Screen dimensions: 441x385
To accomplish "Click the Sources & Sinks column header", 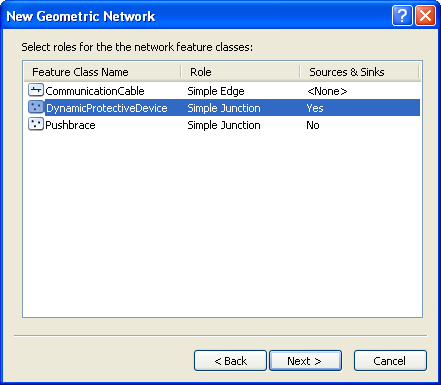I will pyautogui.click(x=359, y=72).
